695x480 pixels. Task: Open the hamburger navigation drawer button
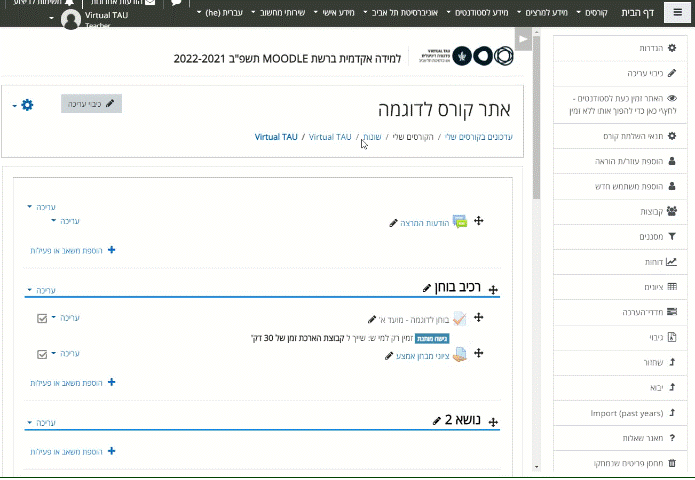677,12
